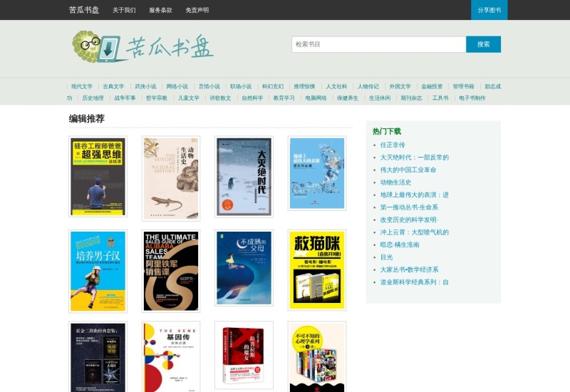The width and height of the screenshot is (570, 392).
Task: Open the 基因传 book cover
Action: pyautogui.click(x=171, y=356)
